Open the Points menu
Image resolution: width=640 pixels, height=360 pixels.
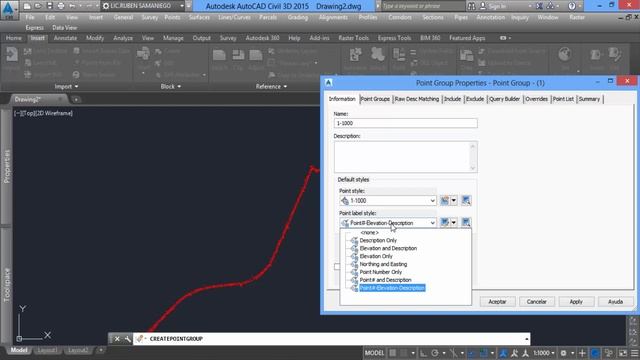[172, 17]
